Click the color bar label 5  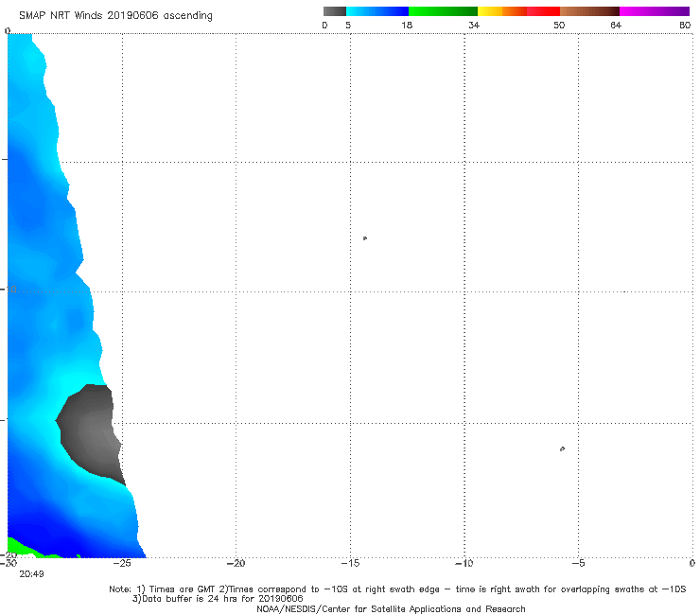pos(348,25)
